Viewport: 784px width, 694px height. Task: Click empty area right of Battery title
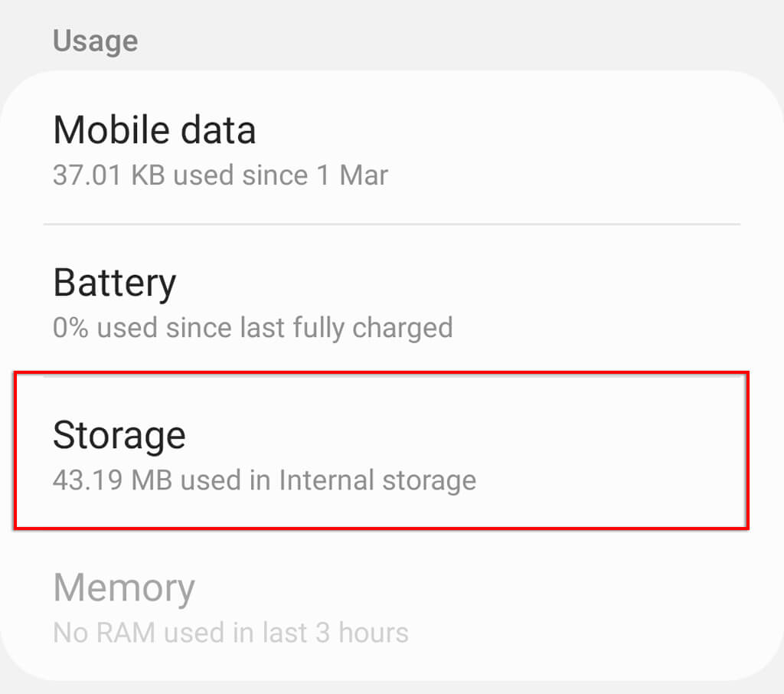coord(498,283)
